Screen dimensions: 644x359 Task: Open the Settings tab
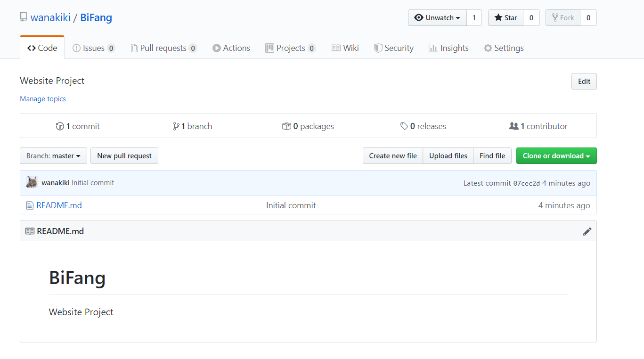pyautogui.click(x=504, y=48)
